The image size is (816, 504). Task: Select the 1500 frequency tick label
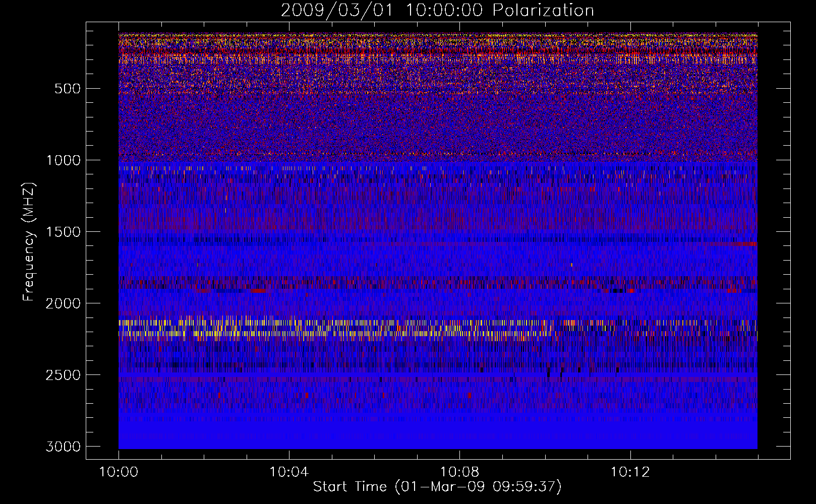63,232
